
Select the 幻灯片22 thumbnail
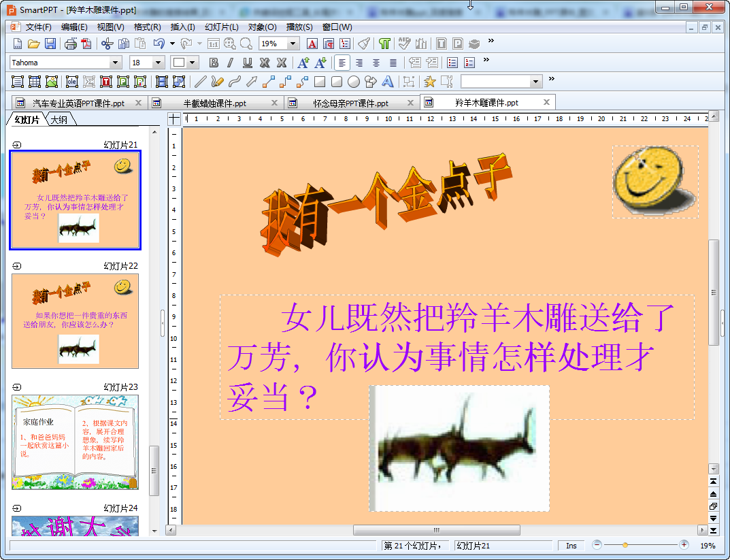75,321
